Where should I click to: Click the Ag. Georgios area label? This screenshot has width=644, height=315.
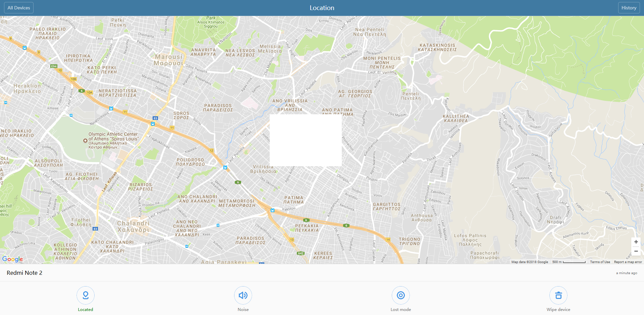click(x=355, y=94)
